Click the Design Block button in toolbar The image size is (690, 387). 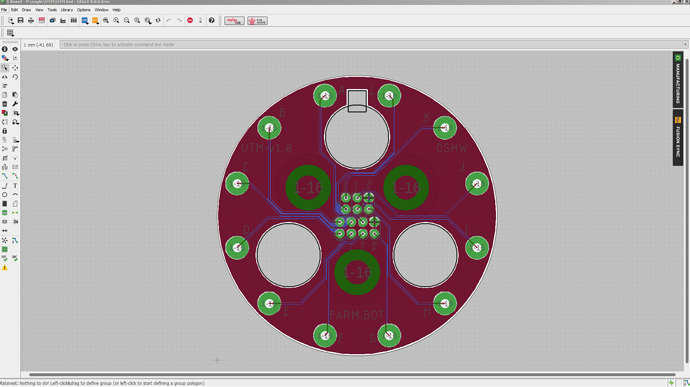[x=234, y=20]
